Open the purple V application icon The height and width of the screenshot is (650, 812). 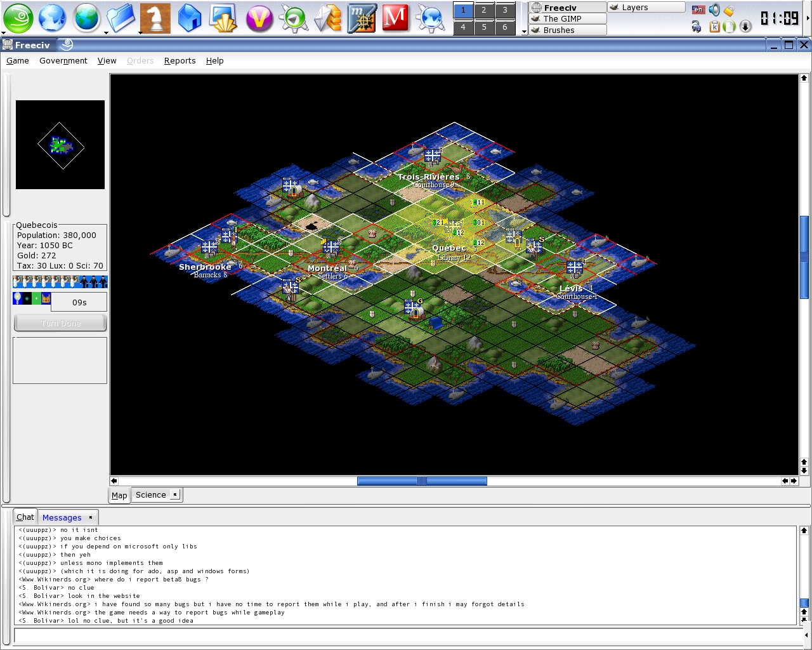pyautogui.click(x=259, y=18)
